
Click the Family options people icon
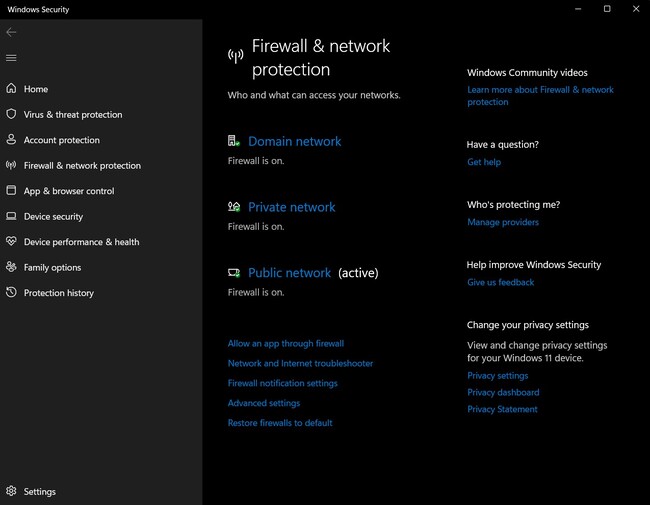pos(11,267)
